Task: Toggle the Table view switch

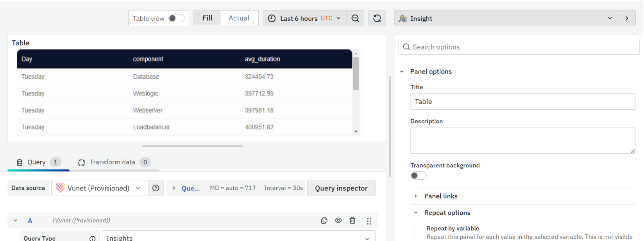Action: coord(176,18)
